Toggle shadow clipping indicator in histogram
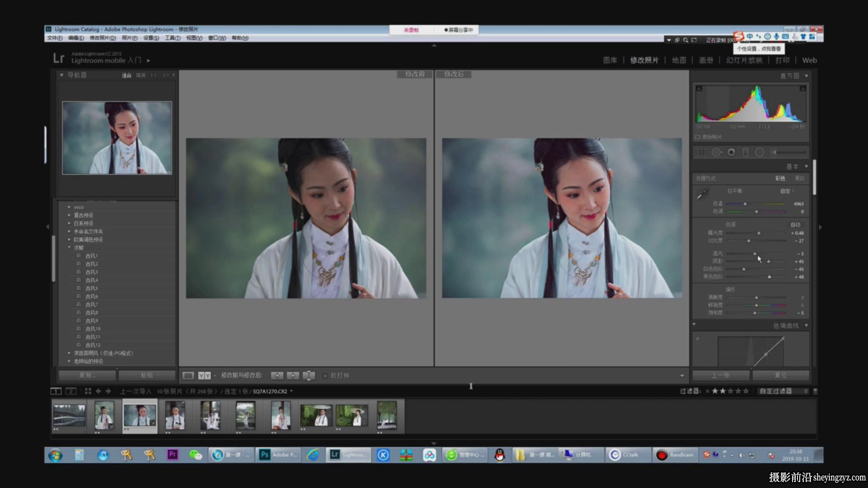This screenshot has height=488, width=868. pyautogui.click(x=699, y=88)
